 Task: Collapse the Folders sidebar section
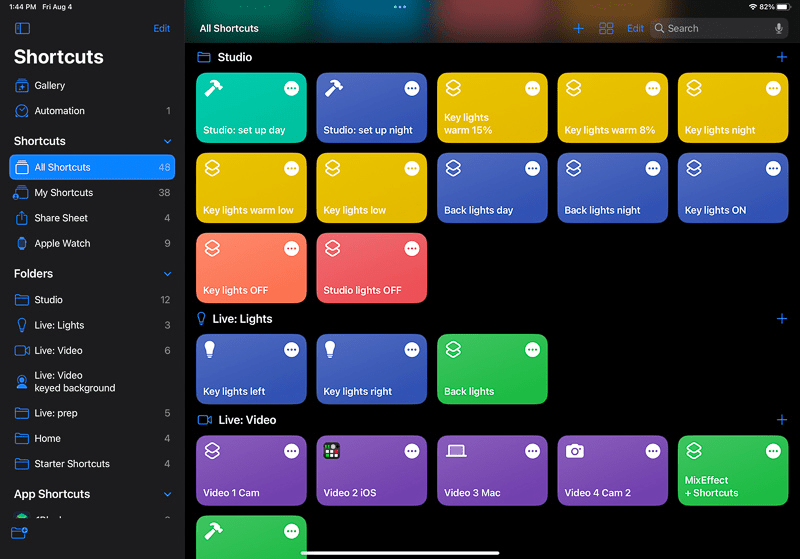coord(167,274)
